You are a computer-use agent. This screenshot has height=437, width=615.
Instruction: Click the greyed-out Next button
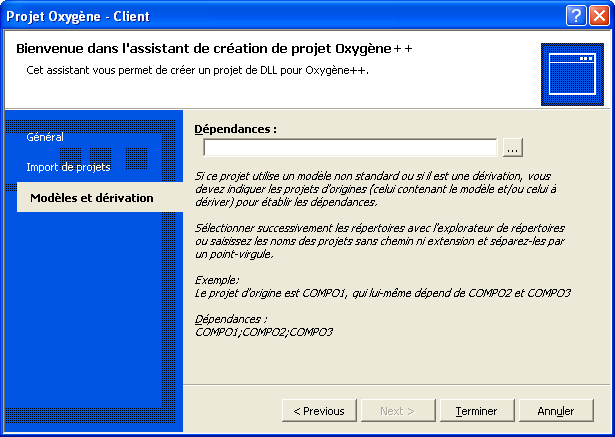coord(398,411)
